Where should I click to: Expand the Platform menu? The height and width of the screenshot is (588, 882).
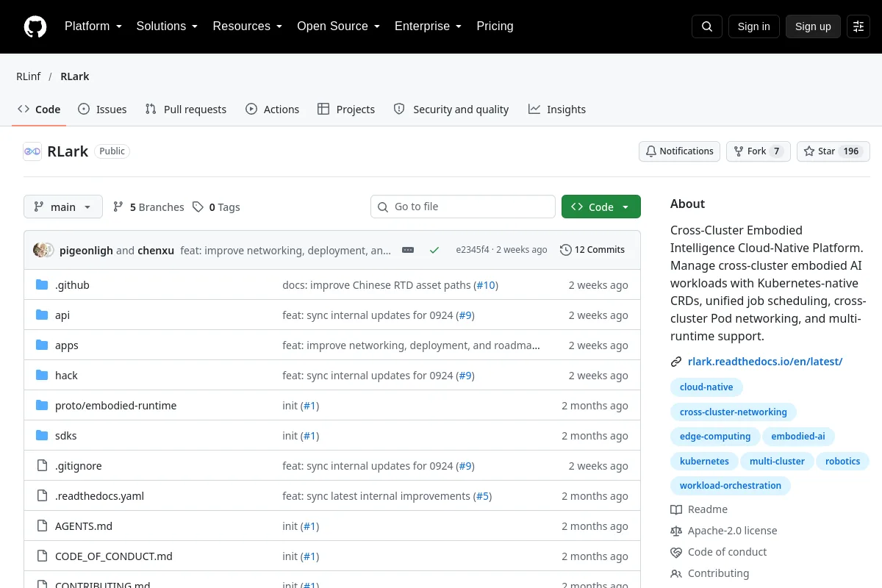click(93, 26)
